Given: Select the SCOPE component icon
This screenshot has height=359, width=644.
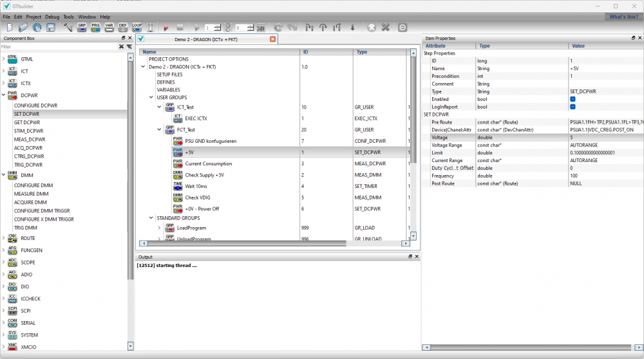Looking at the screenshot, I should tap(12, 262).
